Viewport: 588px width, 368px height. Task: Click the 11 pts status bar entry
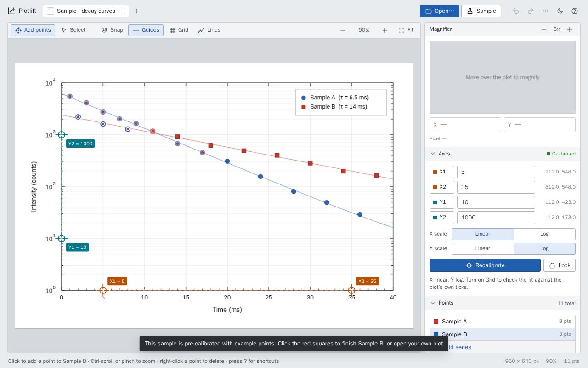(x=572, y=361)
